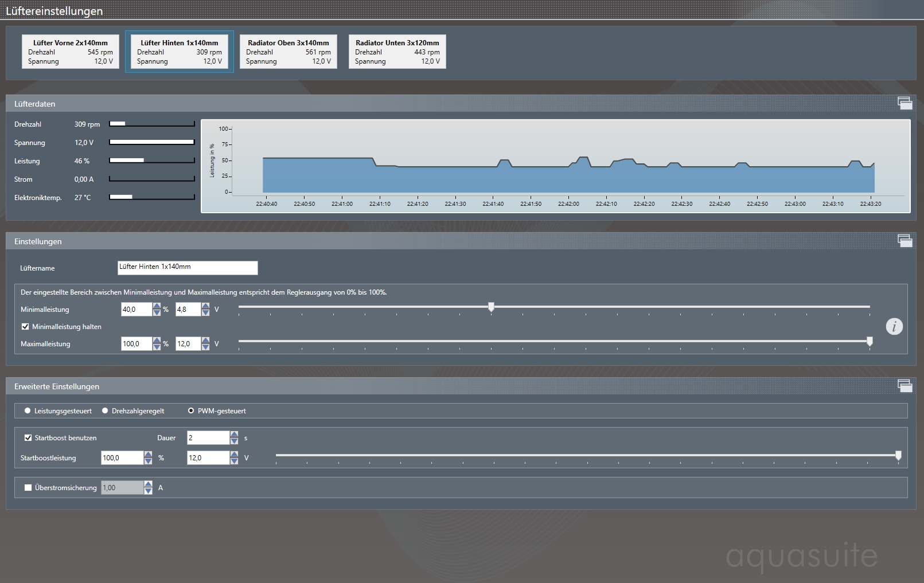Select the PWM-gesteuert radio option
This screenshot has height=583, width=924.
tap(191, 411)
